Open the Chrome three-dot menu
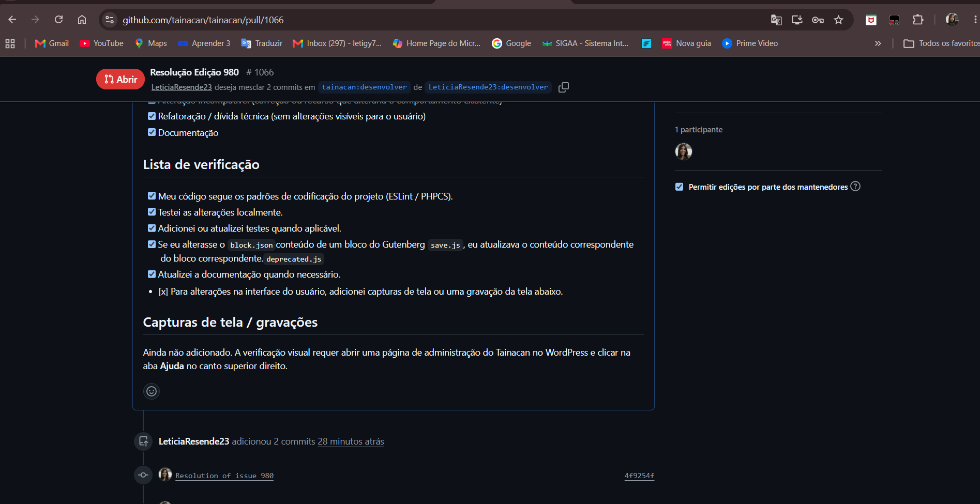The height and width of the screenshot is (504, 980). 975,20
